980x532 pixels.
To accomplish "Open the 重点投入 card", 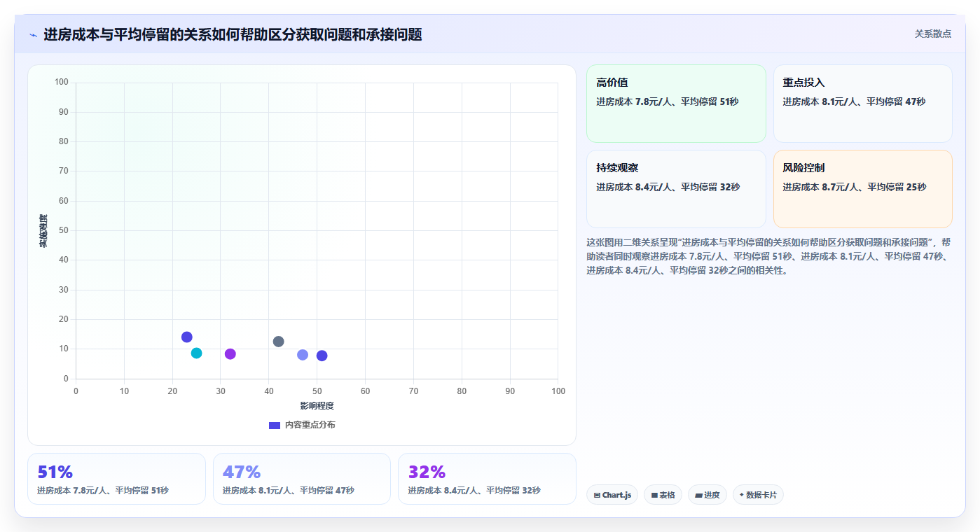I will point(862,104).
